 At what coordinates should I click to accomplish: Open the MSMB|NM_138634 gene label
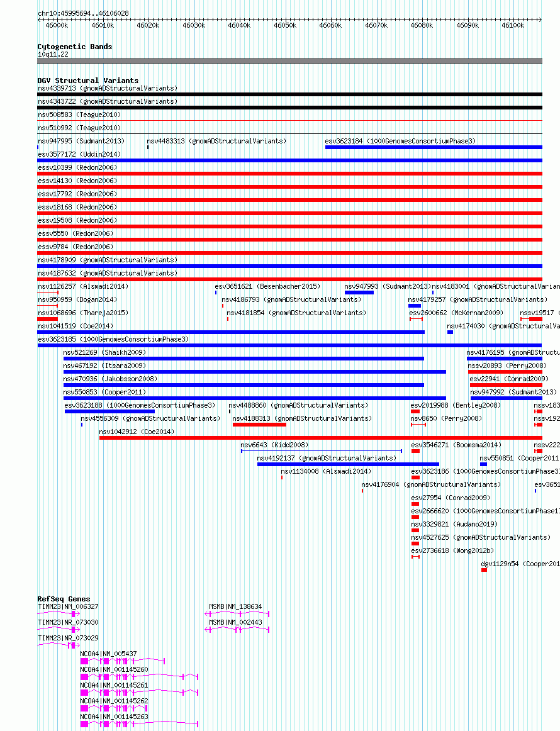tap(235, 606)
